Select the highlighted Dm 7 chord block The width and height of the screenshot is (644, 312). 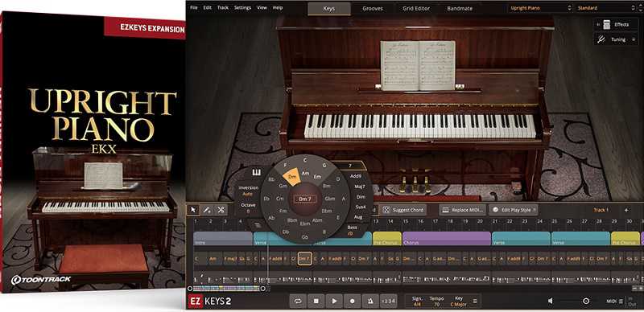(x=304, y=259)
